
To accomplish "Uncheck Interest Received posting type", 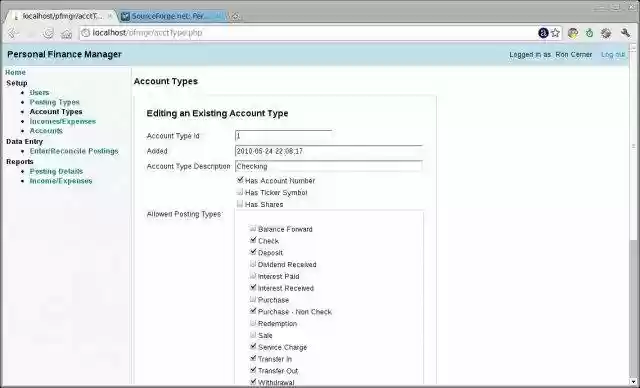I will pos(253,287).
